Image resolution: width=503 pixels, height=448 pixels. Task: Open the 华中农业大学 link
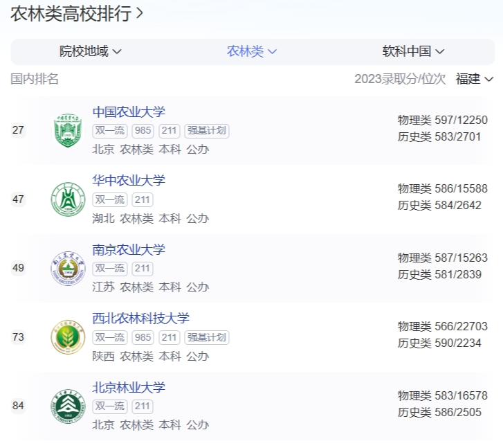coord(129,181)
